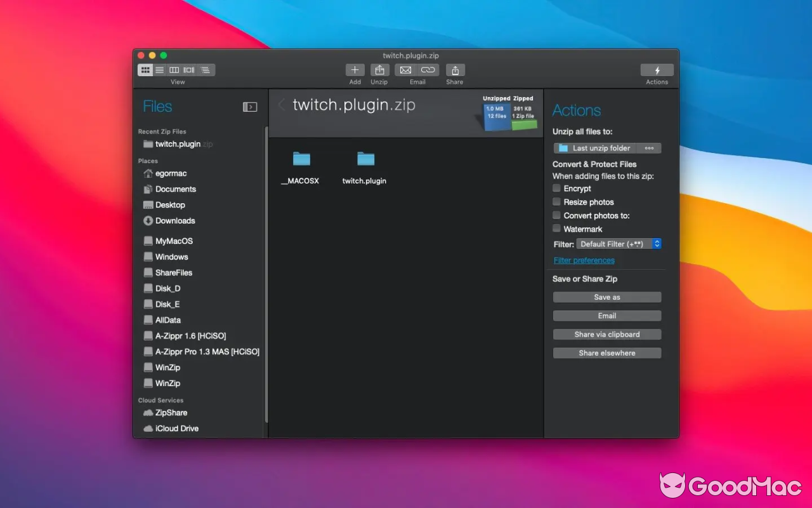
Task: Collapse the Files sidebar panel
Action: coord(250,107)
